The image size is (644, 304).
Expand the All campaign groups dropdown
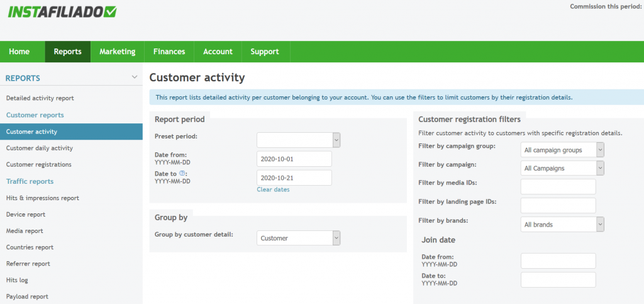[x=562, y=150]
